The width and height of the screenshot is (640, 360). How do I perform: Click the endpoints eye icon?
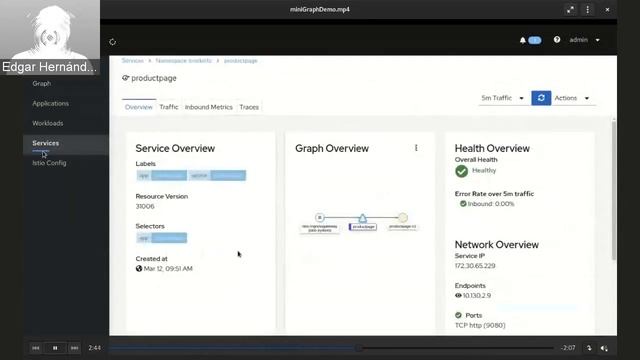point(458,296)
